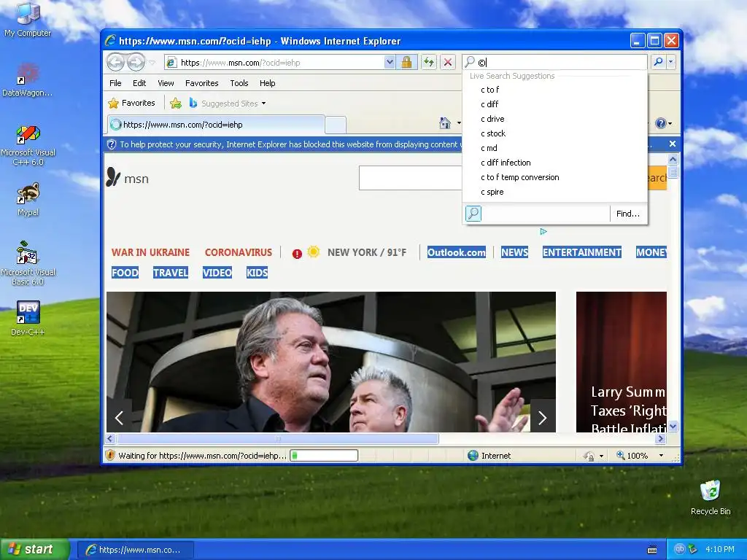Expand the address bar history dropdown
The image size is (747, 560).
click(x=390, y=63)
